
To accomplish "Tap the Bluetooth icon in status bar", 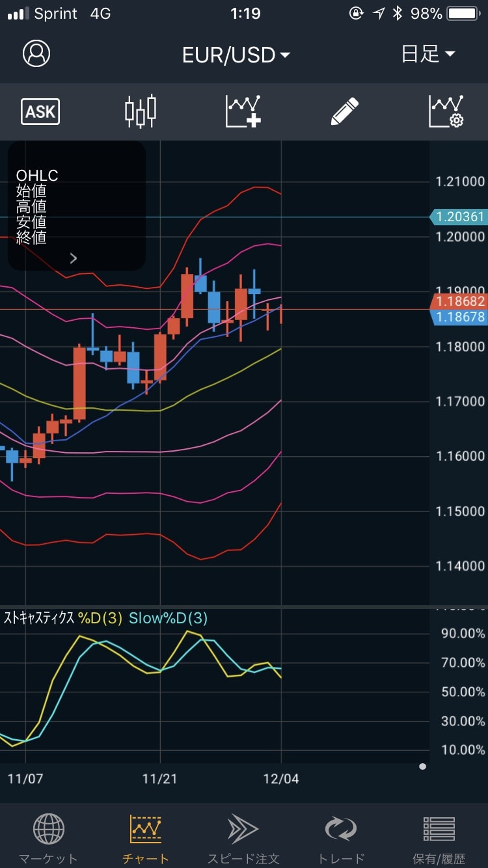I will click(x=398, y=14).
